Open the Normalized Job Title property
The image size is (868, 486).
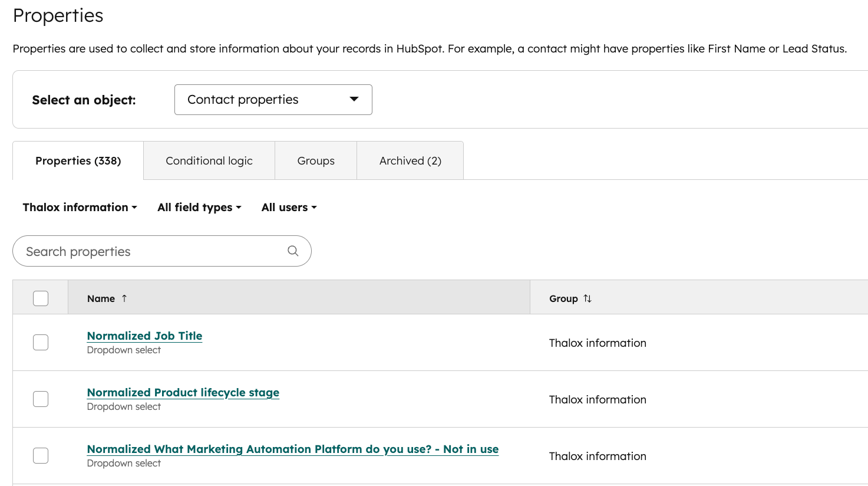pyautogui.click(x=144, y=336)
